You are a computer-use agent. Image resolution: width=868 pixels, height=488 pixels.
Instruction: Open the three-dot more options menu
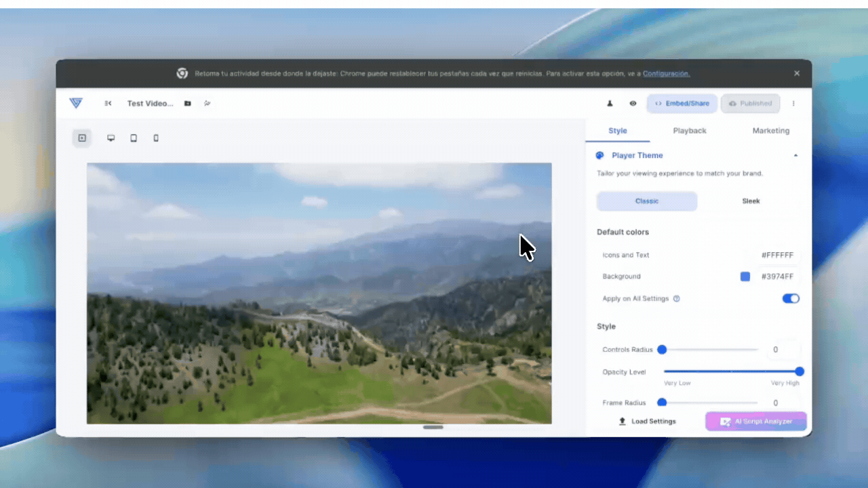pyautogui.click(x=793, y=104)
